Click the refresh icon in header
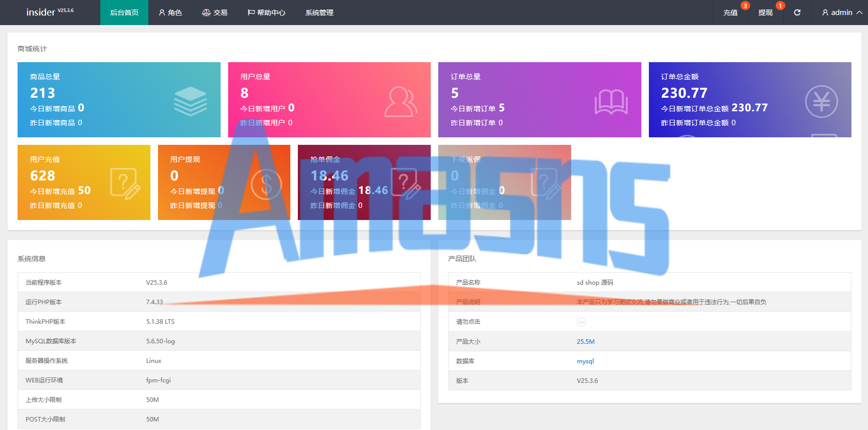The width and height of the screenshot is (868, 430). point(797,13)
